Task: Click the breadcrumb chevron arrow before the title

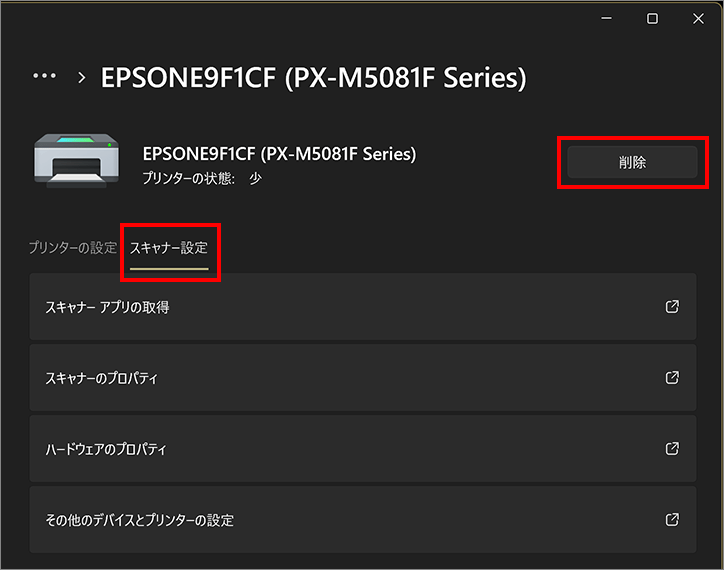Action: pyautogui.click(x=82, y=78)
